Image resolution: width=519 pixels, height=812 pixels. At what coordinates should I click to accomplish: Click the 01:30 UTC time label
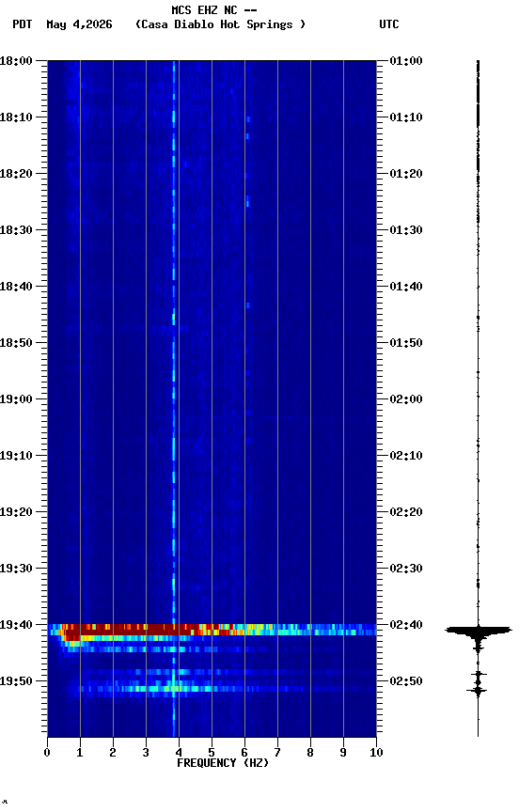(406, 230)
